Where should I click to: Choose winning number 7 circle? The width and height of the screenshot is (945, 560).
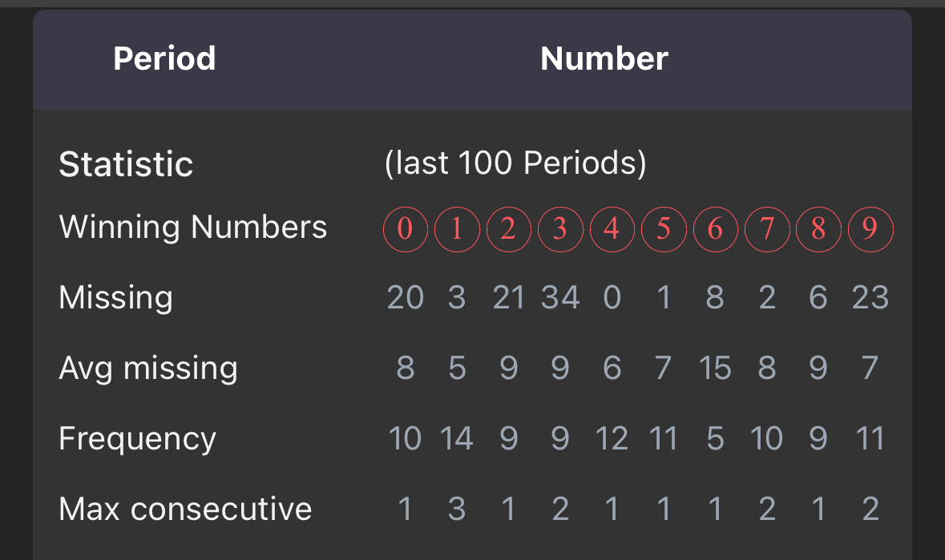[767, 229]
